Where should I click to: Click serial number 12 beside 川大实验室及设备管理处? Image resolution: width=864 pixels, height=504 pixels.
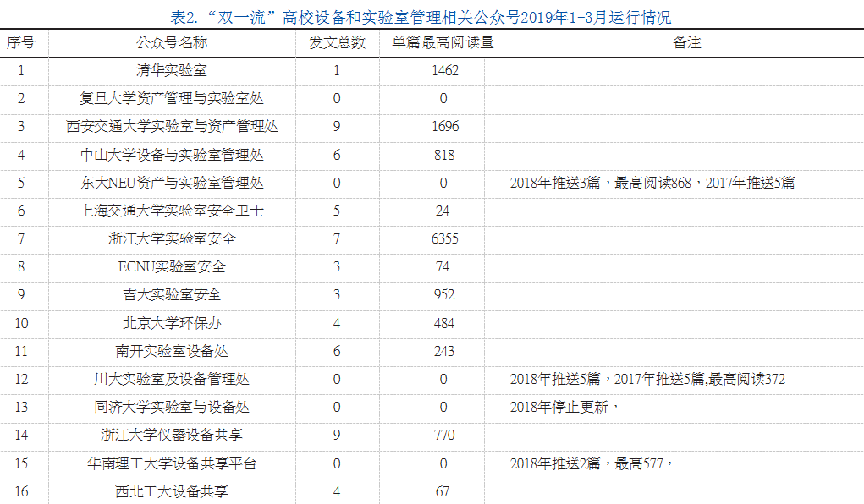pos(21,379)
